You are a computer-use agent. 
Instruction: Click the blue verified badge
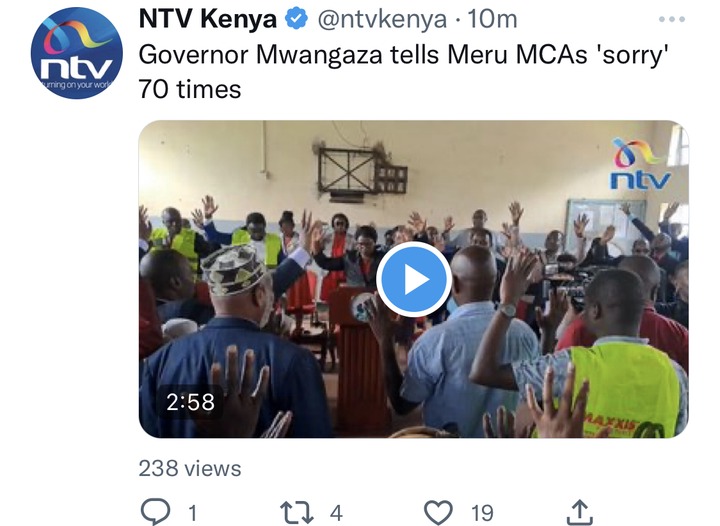point(296,19)
